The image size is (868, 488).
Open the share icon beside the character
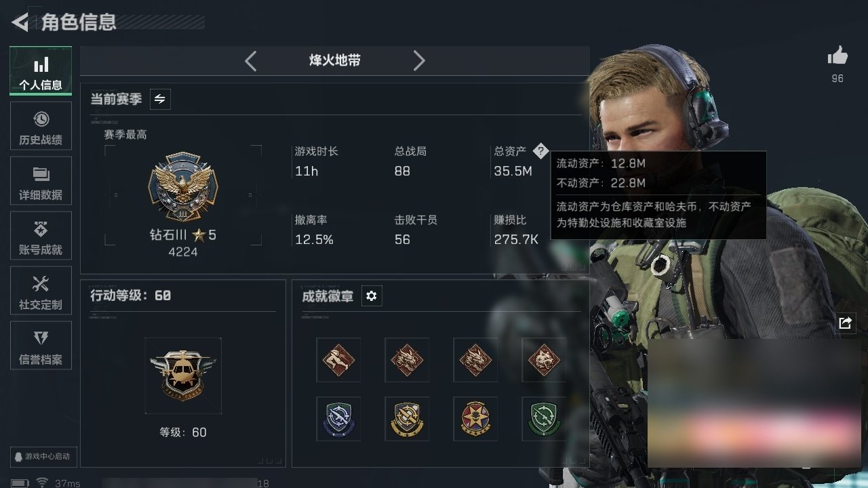point(844,323)
